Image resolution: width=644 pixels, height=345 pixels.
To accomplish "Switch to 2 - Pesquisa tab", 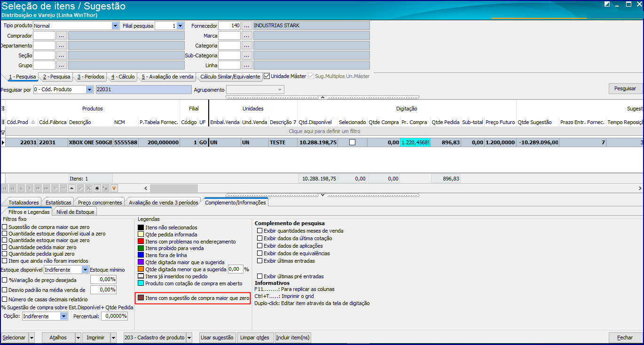I will (56, 77).
